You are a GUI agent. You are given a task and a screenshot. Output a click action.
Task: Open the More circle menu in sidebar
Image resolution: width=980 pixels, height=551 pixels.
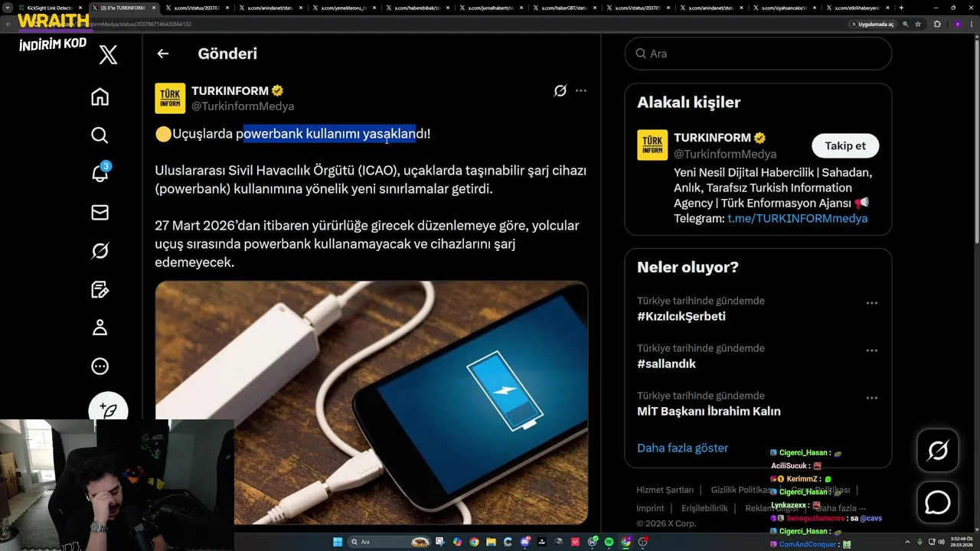click(x=100, y=367)
